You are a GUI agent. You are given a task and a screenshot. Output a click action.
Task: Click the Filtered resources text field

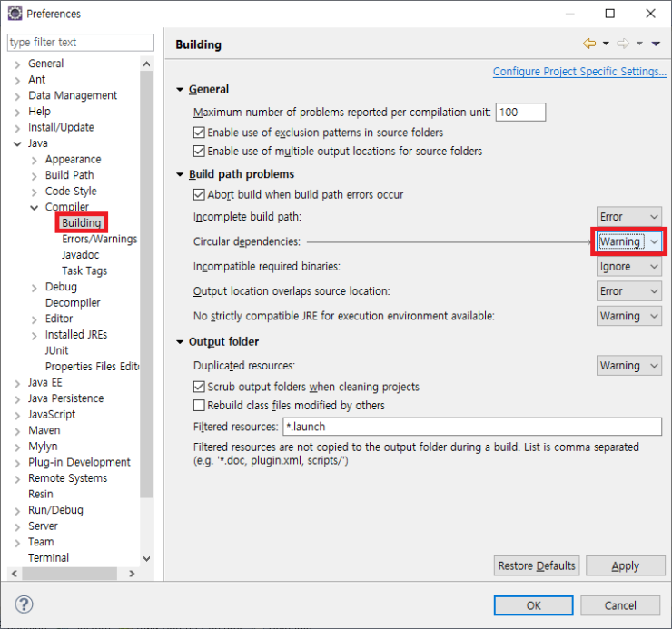point(471,427)
